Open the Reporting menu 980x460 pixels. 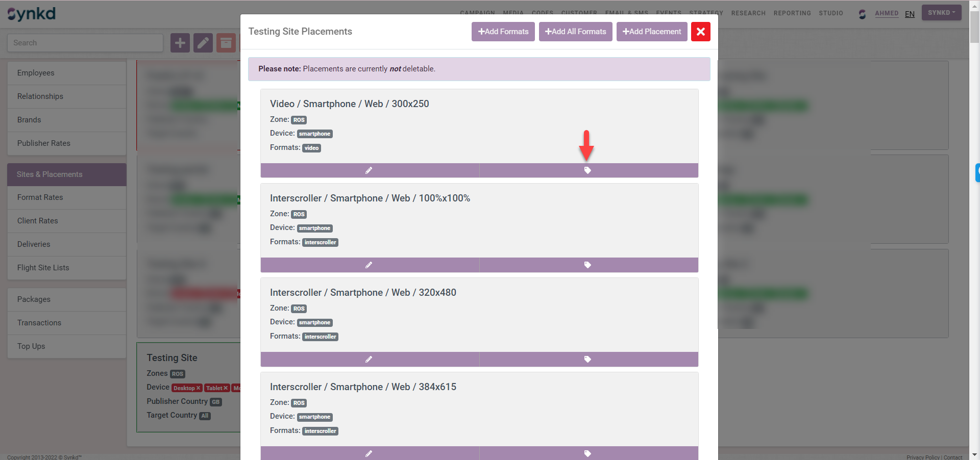point(792,13)
